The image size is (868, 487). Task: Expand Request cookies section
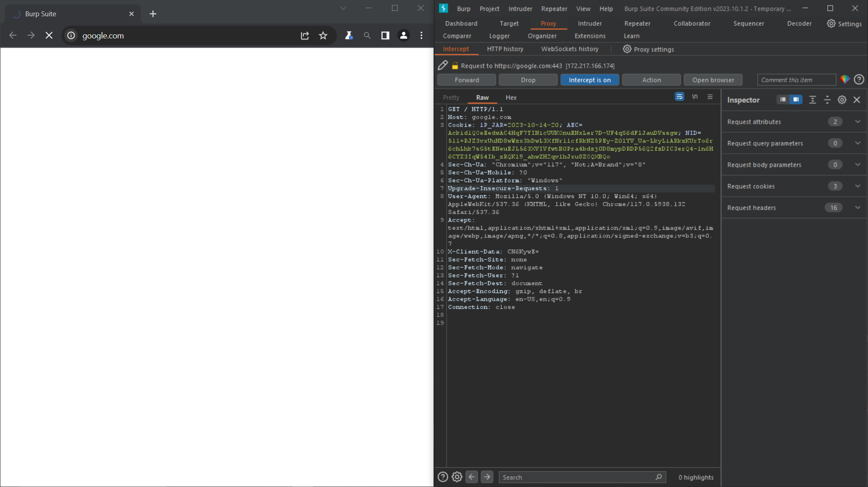click(x=794, y=186)
